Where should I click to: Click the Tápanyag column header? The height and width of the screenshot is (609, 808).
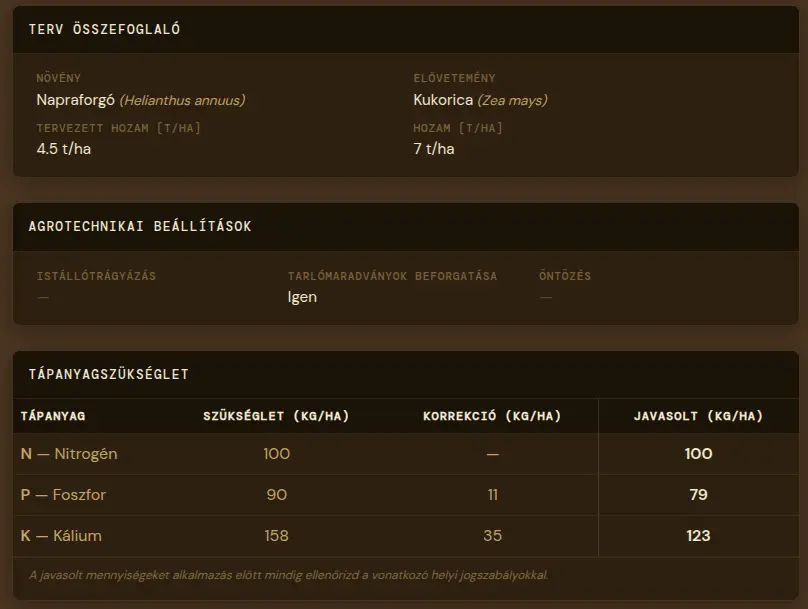pos(53,416)
